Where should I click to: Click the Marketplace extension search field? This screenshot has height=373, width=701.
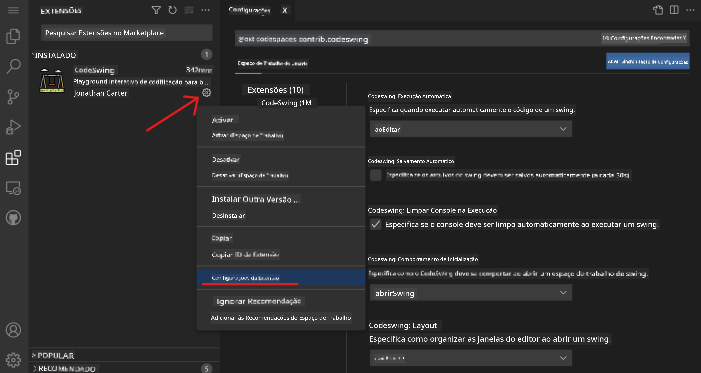pyautogui.click(x=127, y=33)
